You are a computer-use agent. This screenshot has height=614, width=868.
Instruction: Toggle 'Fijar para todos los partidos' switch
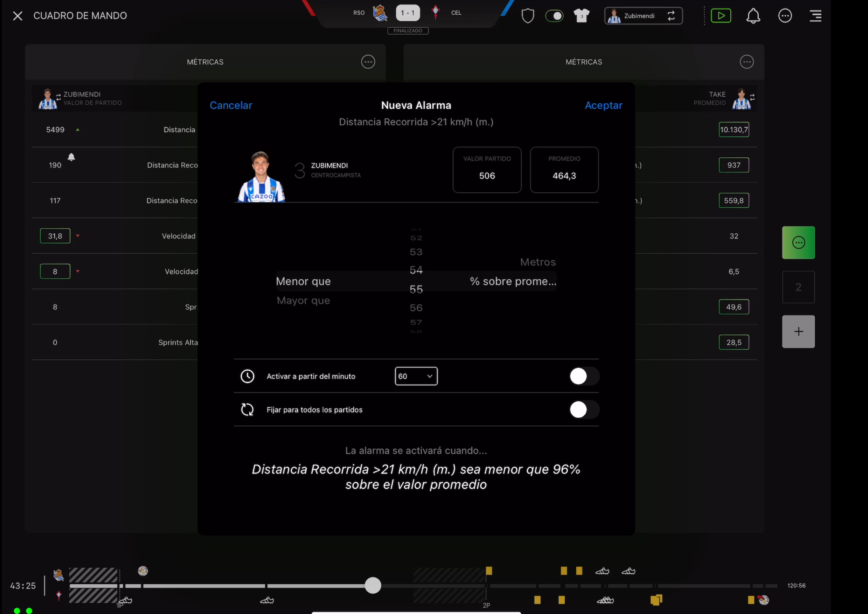(583, 409)
